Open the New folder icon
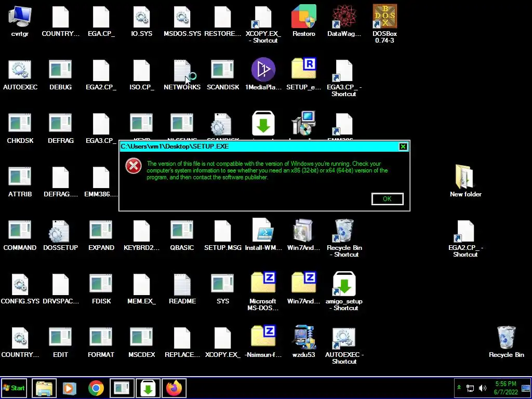Viewport: 532px width, 399px height. 465,181
